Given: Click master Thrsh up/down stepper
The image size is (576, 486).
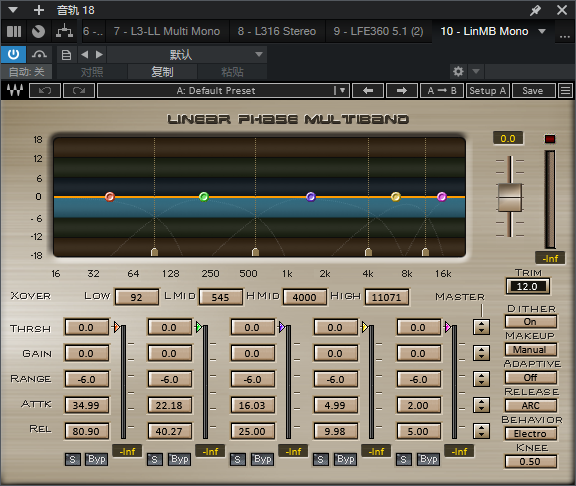Looking at the screenshot, I should click(x=481, y=327).
